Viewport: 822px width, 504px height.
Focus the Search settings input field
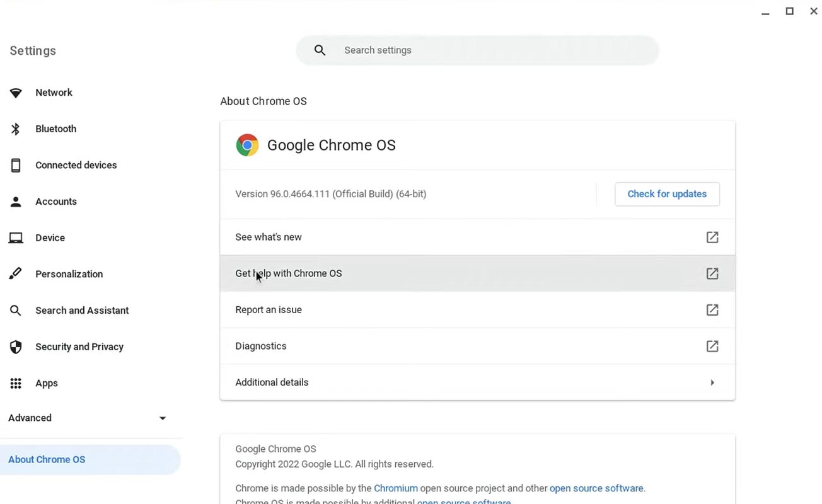477,50
